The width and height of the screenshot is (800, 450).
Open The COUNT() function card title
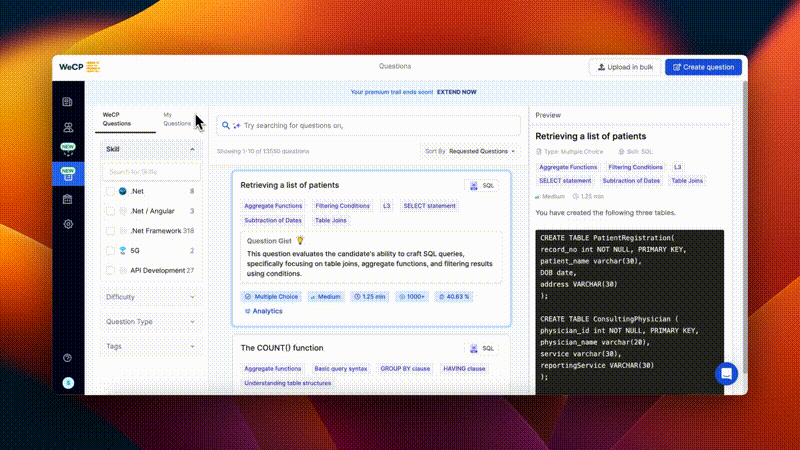282,348
